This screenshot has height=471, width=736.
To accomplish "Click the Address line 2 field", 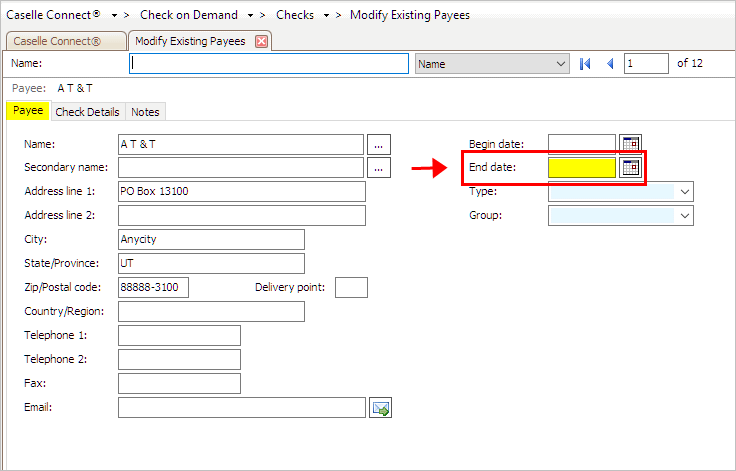I will [241, 216].
